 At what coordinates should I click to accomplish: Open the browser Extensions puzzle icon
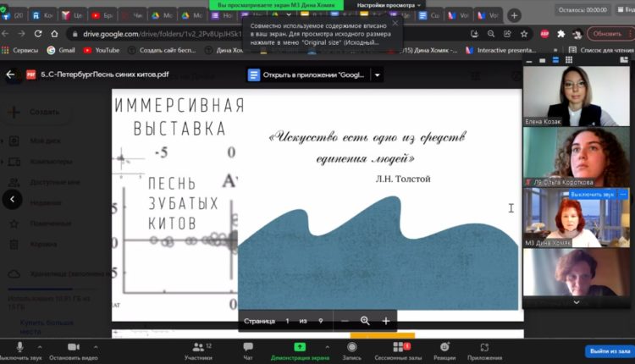pyautogui.click(x=560, y=34)
